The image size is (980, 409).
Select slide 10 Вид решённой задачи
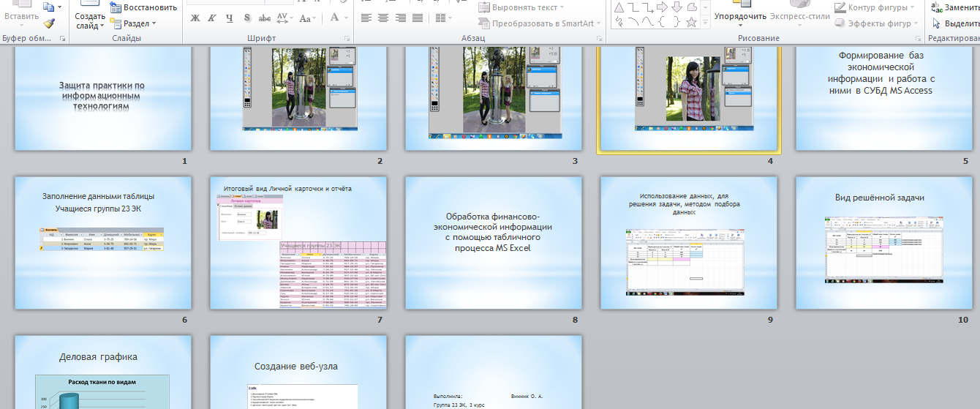[x=884, y=242]
